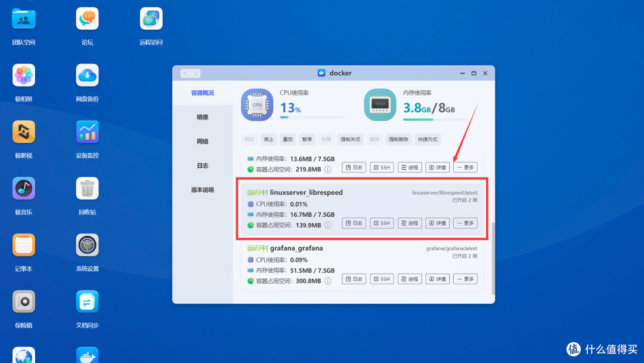
Task: Expand 更多 menu for grafana_grafana
Action: point(465,279)
